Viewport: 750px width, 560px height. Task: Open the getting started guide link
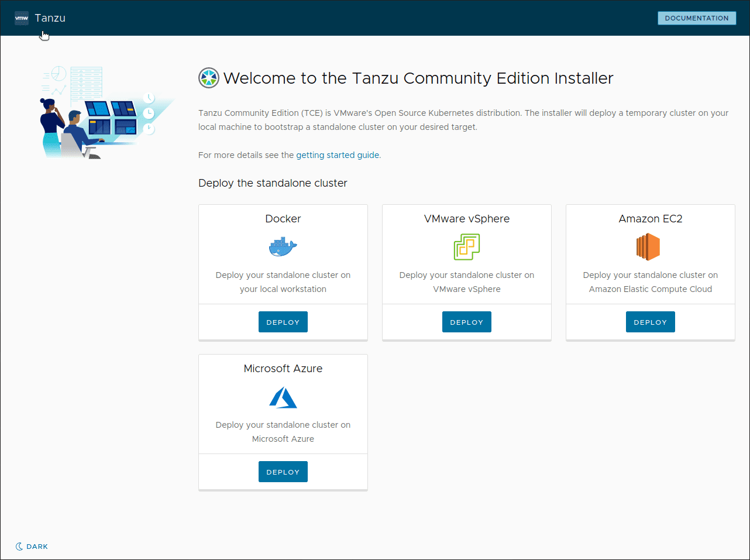click(338, 155)
